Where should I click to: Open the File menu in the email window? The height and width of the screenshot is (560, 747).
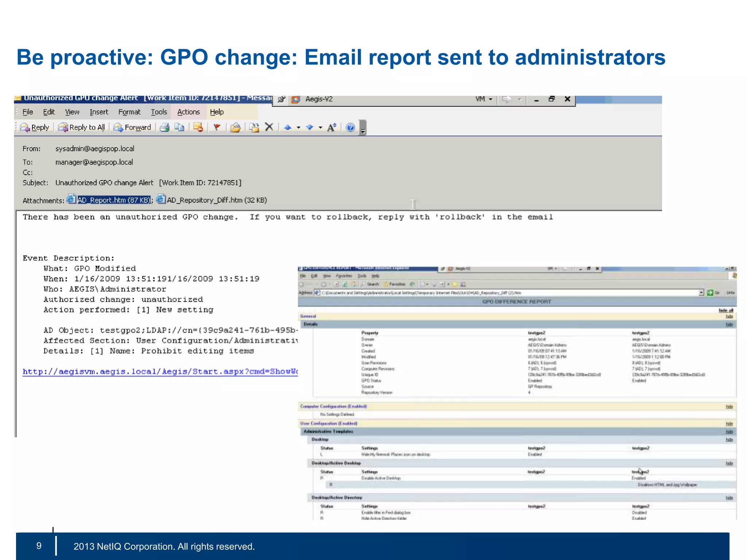click(28, 112)
